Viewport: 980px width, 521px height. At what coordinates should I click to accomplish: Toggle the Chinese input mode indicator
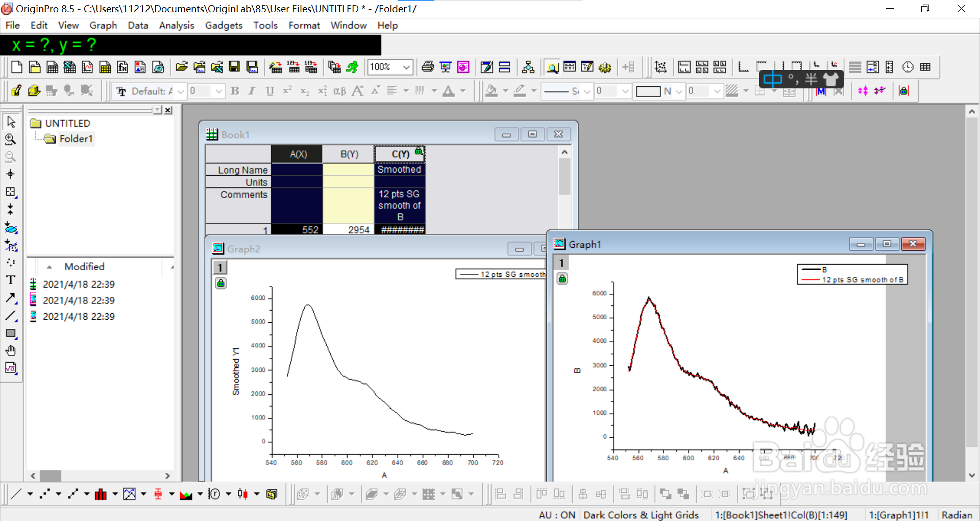pyautogui.click(x=773, y=79)
